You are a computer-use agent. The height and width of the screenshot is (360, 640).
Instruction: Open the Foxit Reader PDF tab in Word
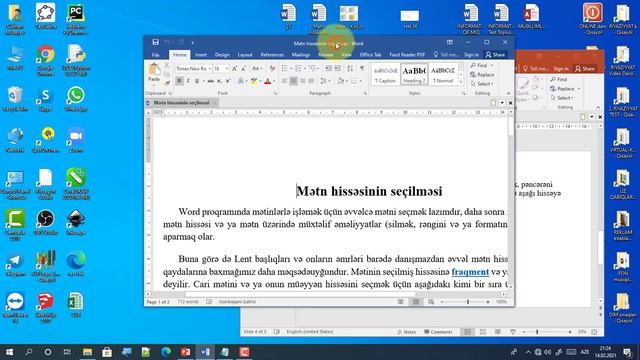coord(407,55)
